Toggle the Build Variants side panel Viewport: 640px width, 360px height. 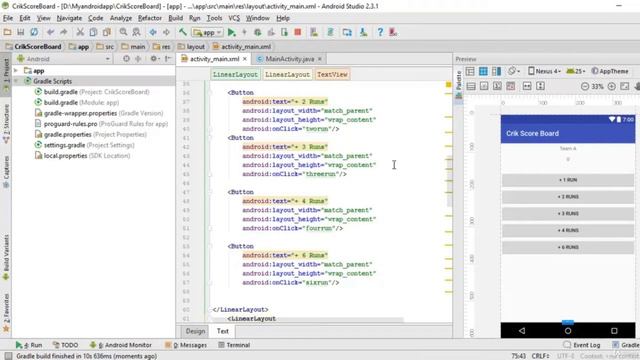[x=6, y=257]
